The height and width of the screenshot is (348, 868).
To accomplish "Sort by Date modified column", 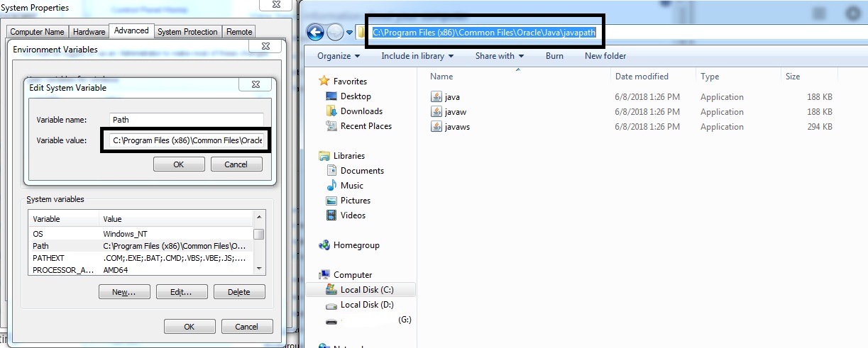I will click(642, 77).
